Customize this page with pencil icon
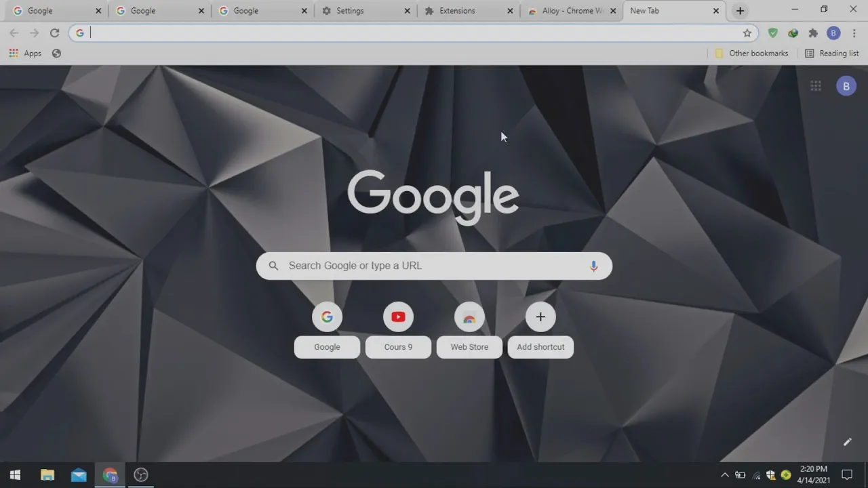Viewport: 868px width, 488px height. pyautogui.click(x=847, y=442)
